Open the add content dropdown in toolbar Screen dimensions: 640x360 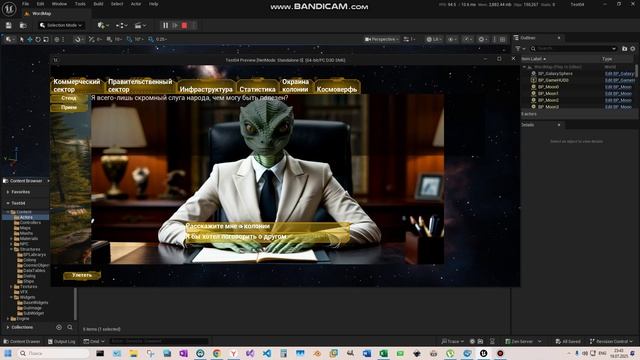click(x=102, y=25)
